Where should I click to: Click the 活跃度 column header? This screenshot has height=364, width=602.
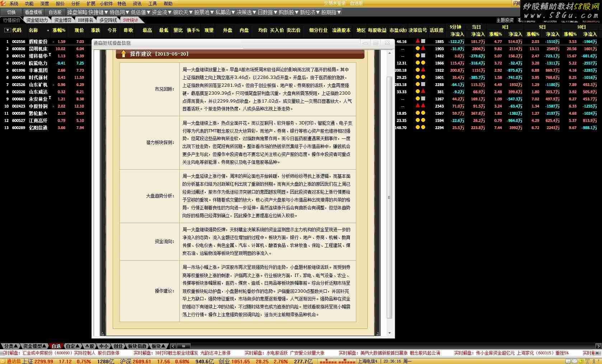pos(437,30)
